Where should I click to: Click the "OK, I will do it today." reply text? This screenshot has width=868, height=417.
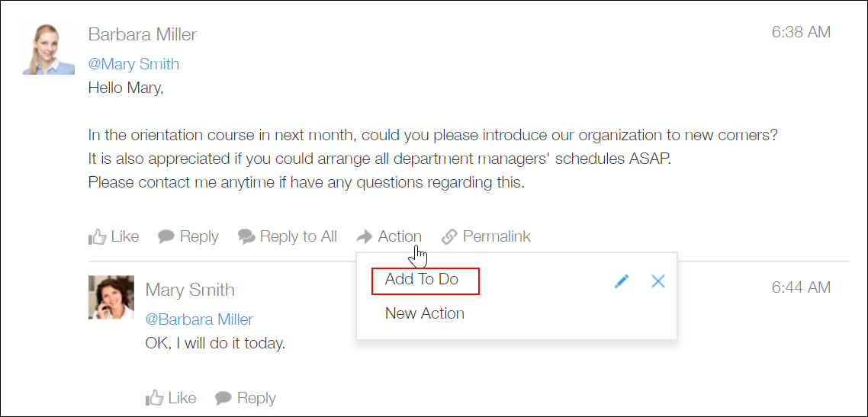click(x=215, y=343)
